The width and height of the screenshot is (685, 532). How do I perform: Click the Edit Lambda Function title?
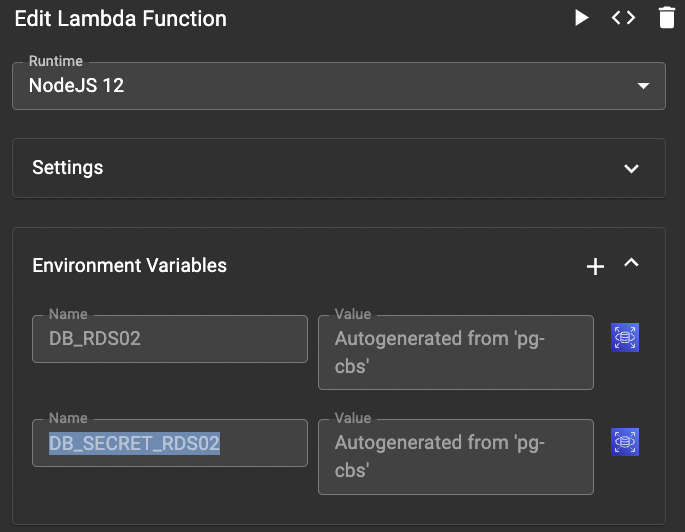point(120,19)
